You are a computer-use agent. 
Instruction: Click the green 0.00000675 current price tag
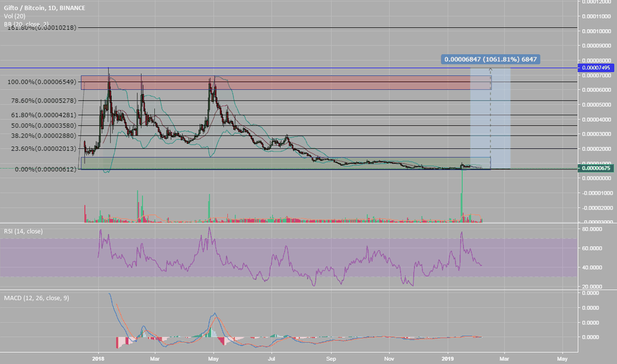click(596, 168)
